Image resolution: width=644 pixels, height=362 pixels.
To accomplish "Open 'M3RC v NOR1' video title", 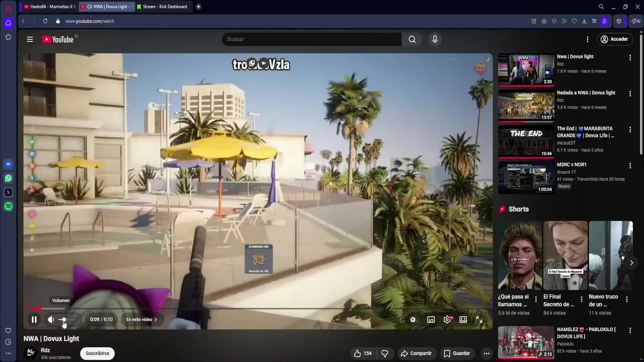I will click(x=572, y=164).
